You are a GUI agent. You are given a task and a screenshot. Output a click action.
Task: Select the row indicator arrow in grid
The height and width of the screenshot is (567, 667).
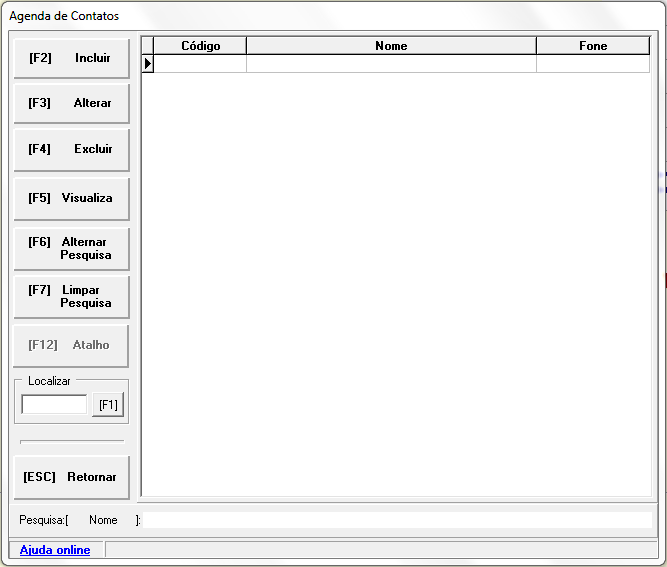coord(148,64)
